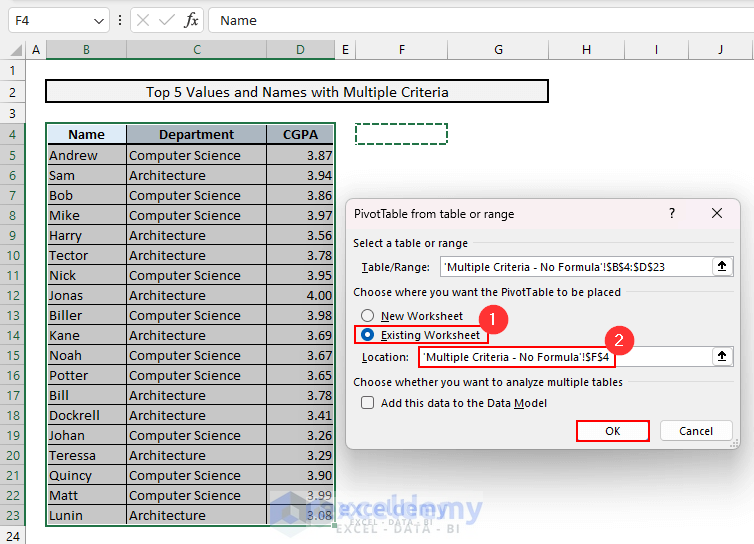Click the cell containing Matt

click(87, 495)
